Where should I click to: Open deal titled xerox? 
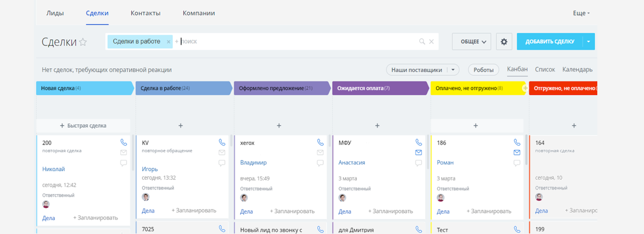(x=247, y=143)
